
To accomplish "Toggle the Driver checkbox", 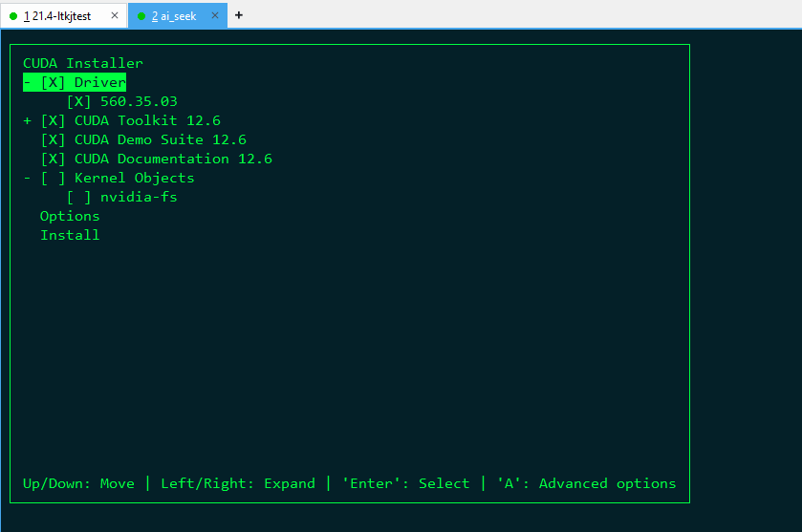I will point(54,82).
